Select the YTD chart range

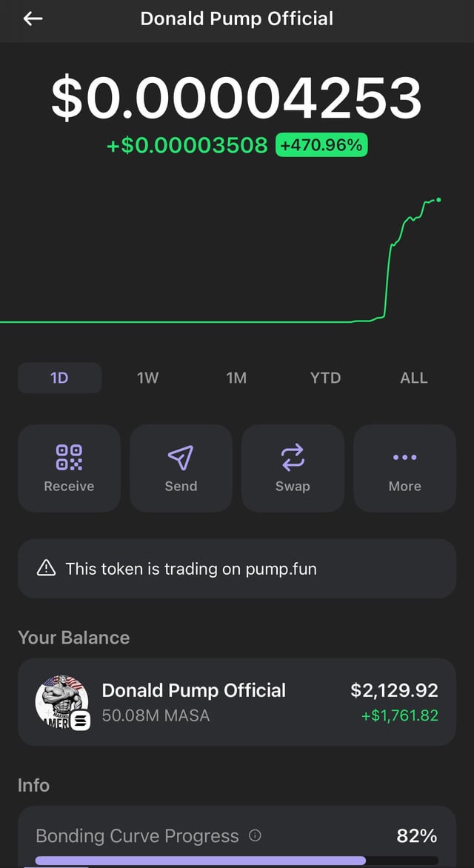tap(325, 378)
